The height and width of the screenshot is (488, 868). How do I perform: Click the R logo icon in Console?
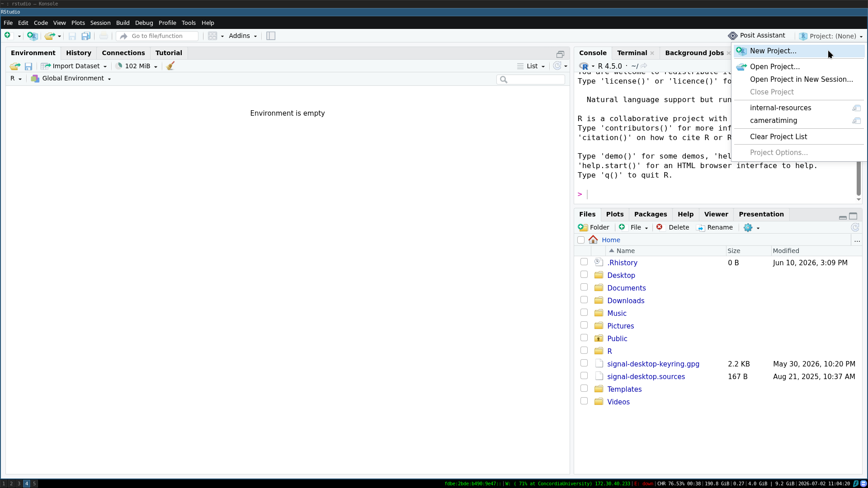[x=584, y=66]
